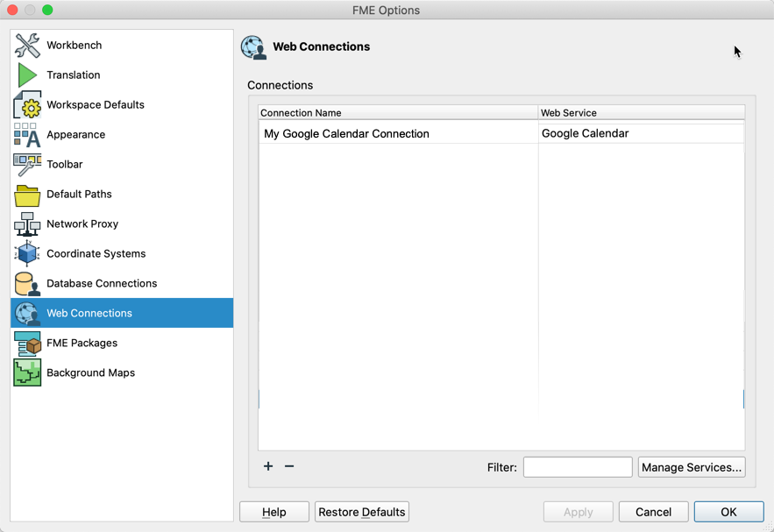
Task: Go to Workspace Defaults settings
Action: coord(122,104)
